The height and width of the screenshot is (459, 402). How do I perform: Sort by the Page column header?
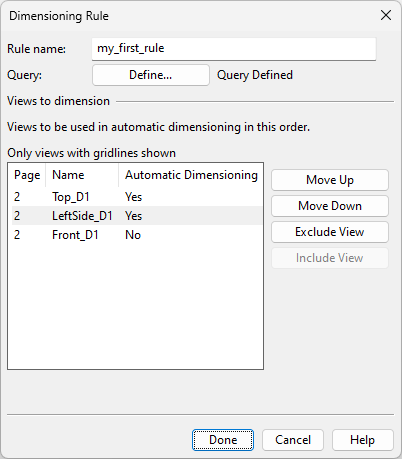coord(27,175)
